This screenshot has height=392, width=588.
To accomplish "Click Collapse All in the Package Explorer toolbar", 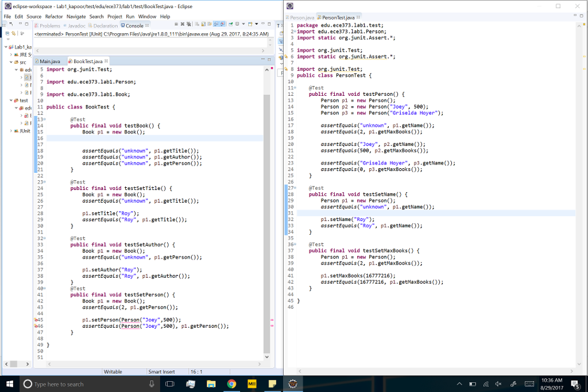I will (x=7, y=34).
